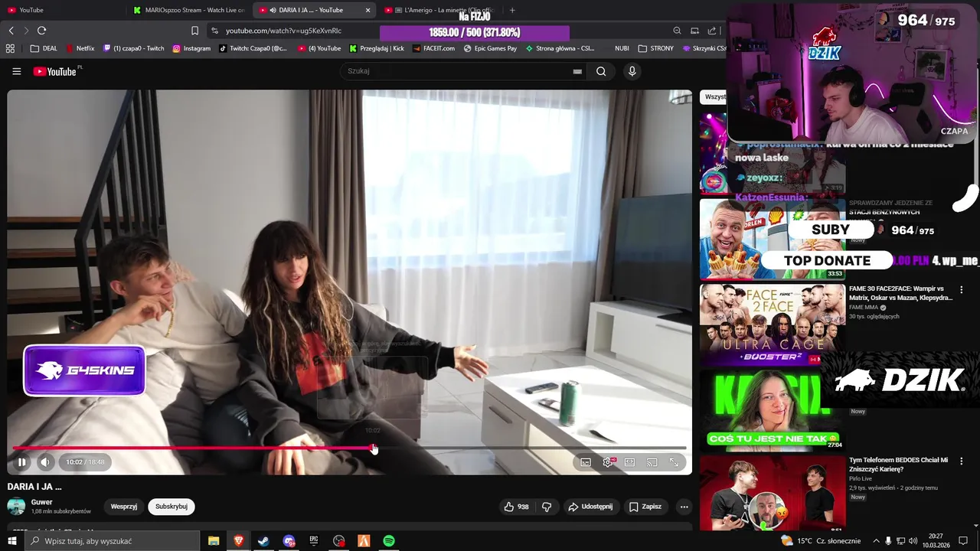Viewport: 980px width, 551px height.
Task: Click the address bar URL
Action: point(283,31)
